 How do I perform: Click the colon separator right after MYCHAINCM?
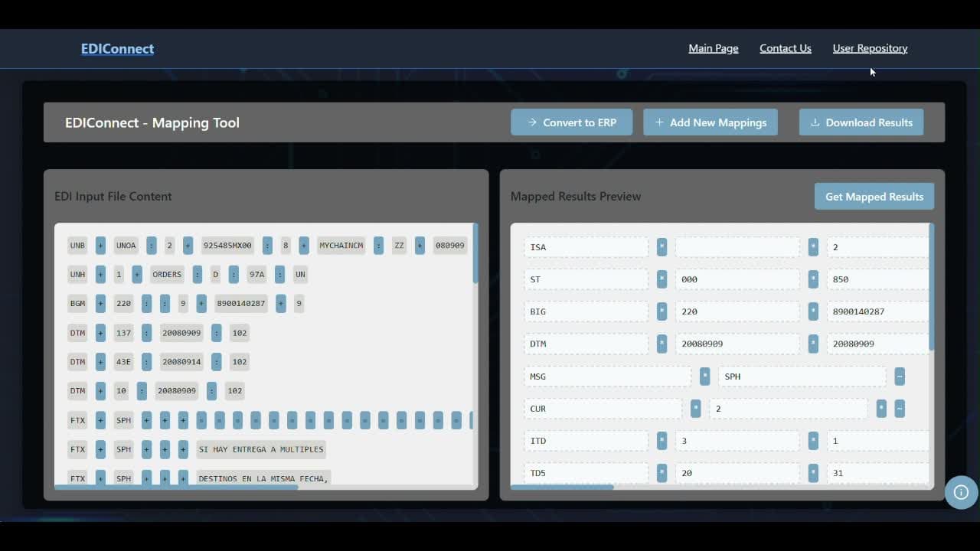click(378, 246)
